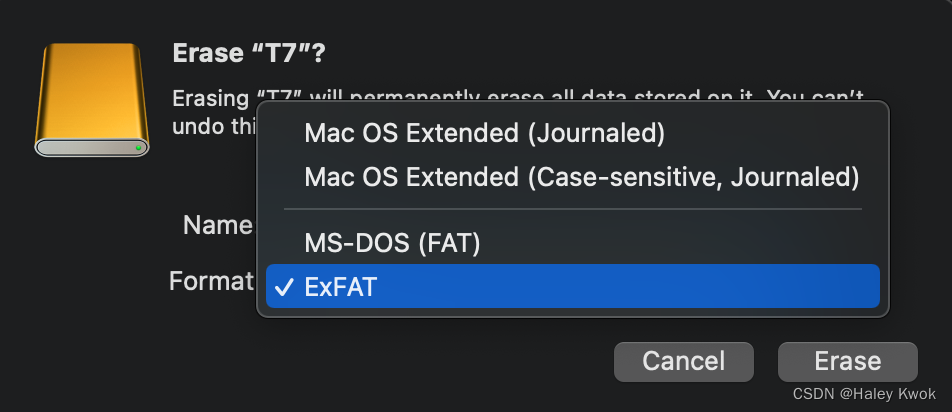Image resolution: width=952 pixels, height=412 pixels.
Task: Click the Cancel button
Action: tap(684, 362)
